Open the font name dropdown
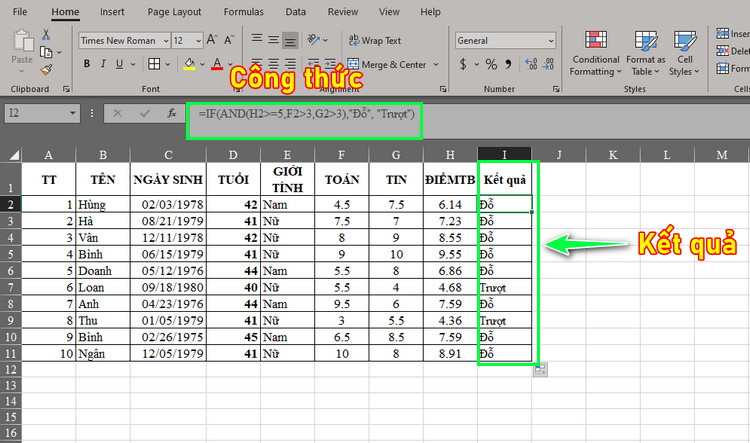Image resolution: width=750 pixels, height=443 pixels. [x=165, y=41]
